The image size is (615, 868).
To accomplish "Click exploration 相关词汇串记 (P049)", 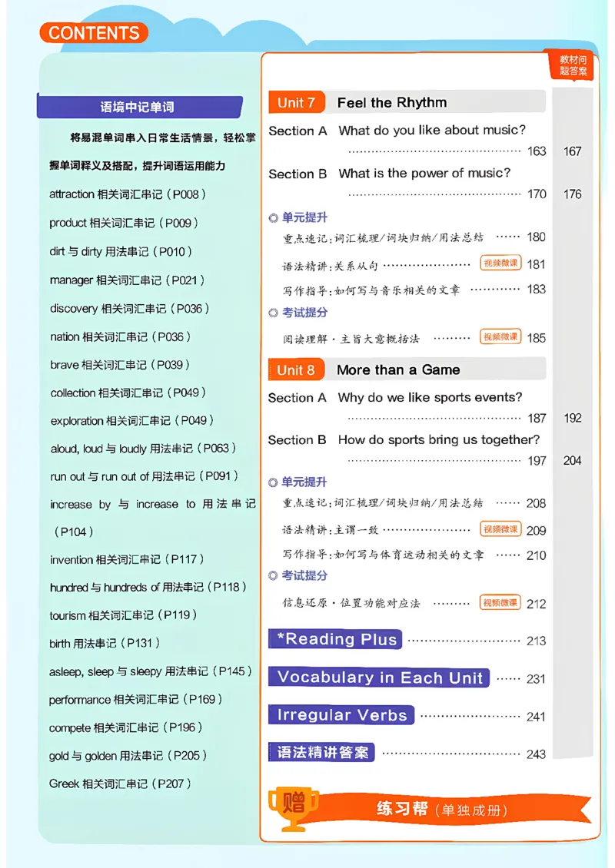I will (x=132, y=421).
